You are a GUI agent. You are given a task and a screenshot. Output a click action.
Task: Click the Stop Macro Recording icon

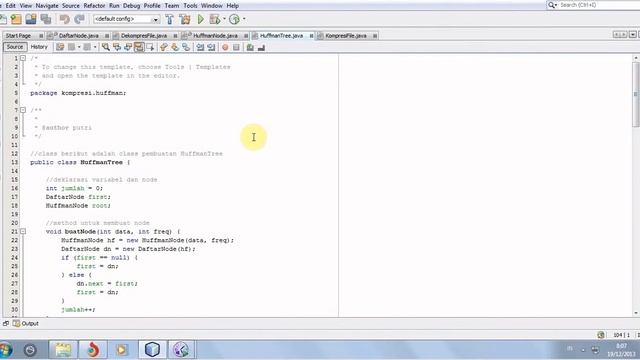click(x=236, y=47)
